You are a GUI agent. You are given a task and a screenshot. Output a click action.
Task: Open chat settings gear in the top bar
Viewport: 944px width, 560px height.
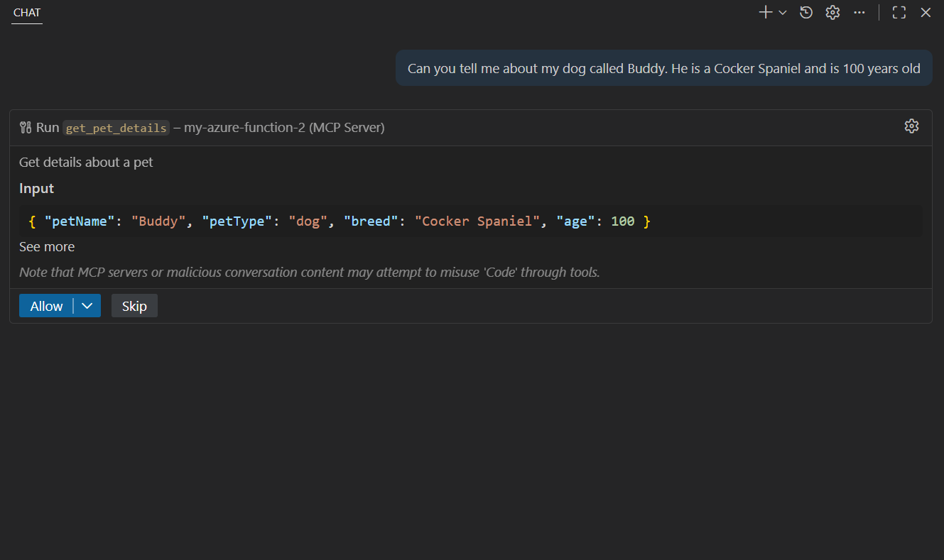(x=832, y=12)
